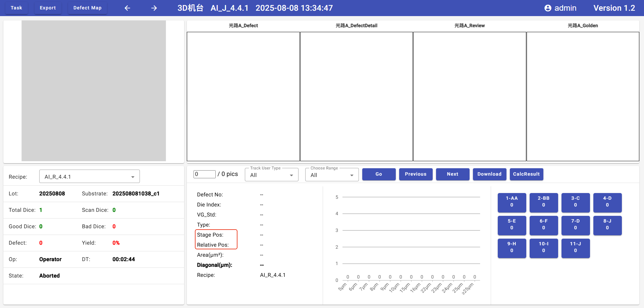The image size is (644, 308).
Task: Click the gray wafer map thumbnail
Action: point(94,91)
